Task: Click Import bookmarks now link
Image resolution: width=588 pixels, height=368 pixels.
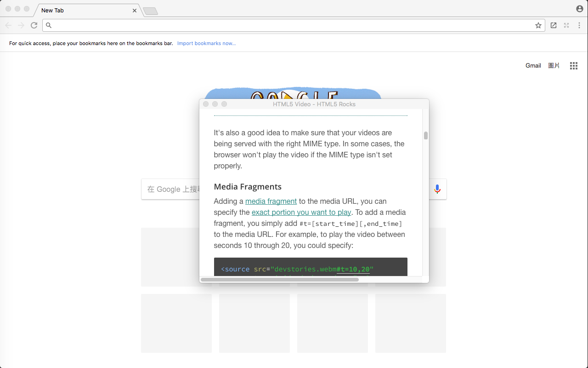Action: pos(207,43)
